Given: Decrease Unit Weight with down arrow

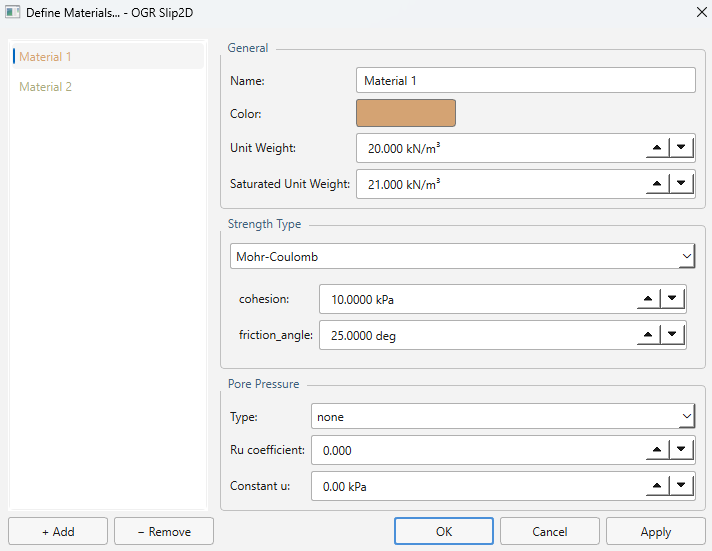Looking at the screenshot, I should point(681,148).
